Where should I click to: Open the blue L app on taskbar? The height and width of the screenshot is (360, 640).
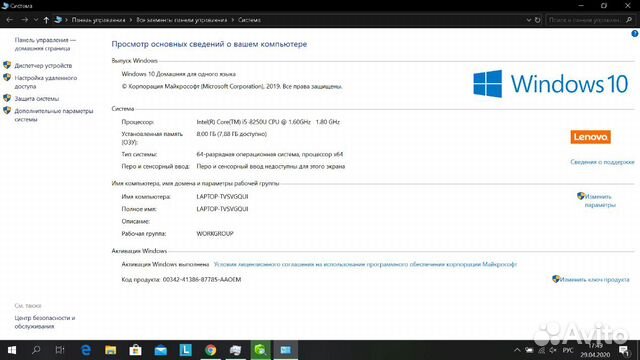point(186,350)
